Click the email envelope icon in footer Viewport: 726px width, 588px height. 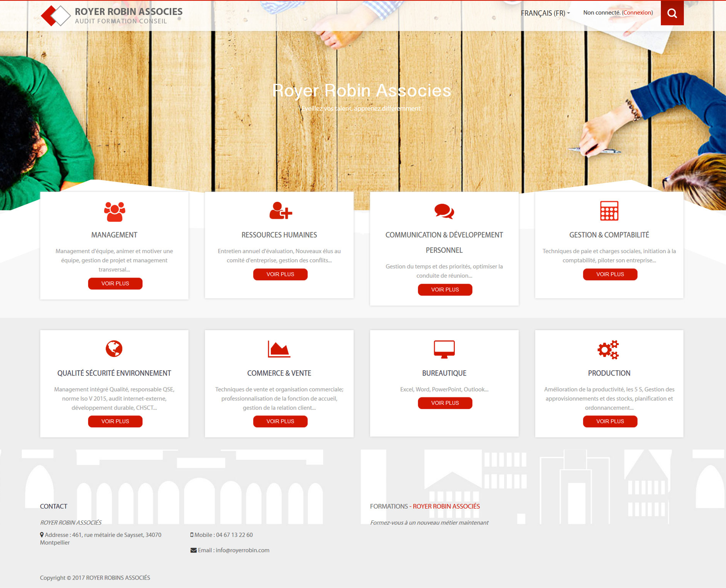(193, 550)
